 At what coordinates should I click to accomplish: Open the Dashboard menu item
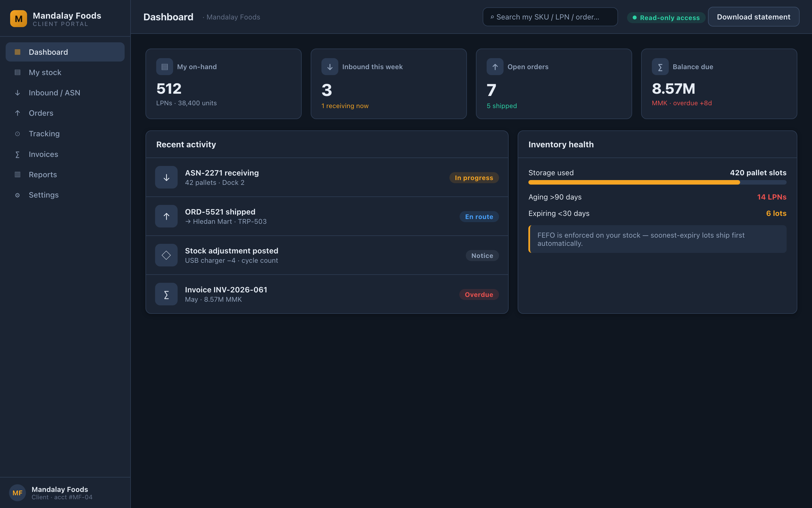click(x=65, y=52)
